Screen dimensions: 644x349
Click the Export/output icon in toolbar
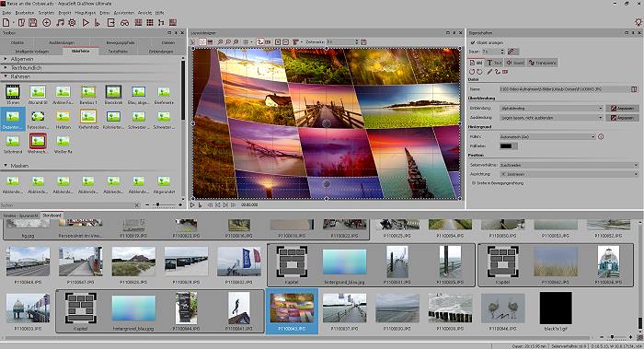(x=111, y=23)
